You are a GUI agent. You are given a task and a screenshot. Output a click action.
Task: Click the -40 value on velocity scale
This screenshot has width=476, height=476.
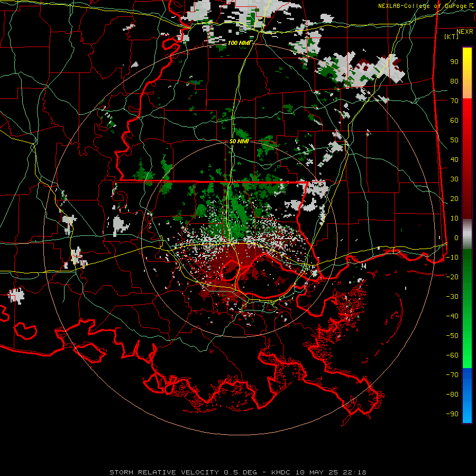[x=452, y=316]
